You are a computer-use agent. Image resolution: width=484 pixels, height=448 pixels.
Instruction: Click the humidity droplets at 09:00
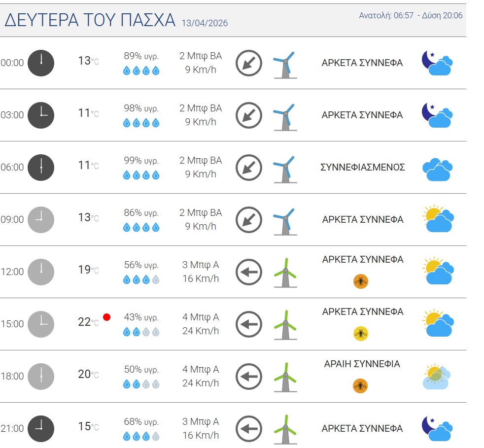click(141, 227)
